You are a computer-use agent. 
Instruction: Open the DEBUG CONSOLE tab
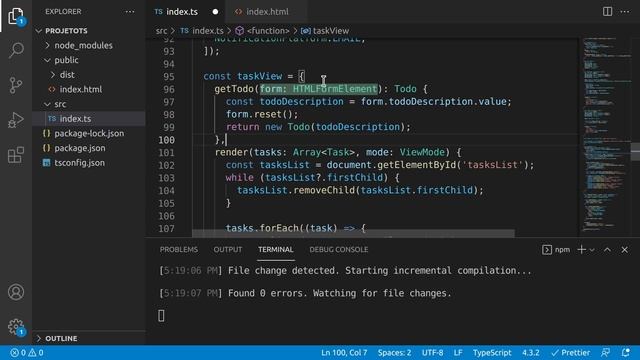click(x=338, y=249)
